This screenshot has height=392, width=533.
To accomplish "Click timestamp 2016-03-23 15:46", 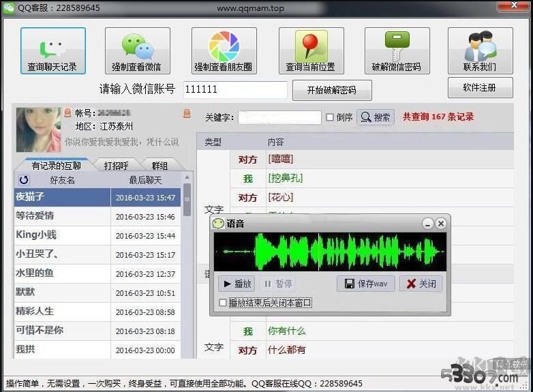I will 145,217.
